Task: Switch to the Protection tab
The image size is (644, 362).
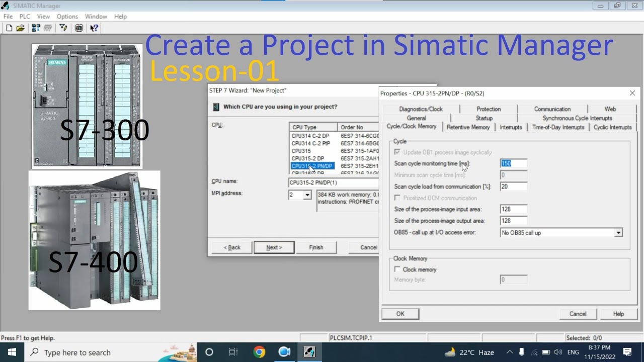Action: point(489,109)
